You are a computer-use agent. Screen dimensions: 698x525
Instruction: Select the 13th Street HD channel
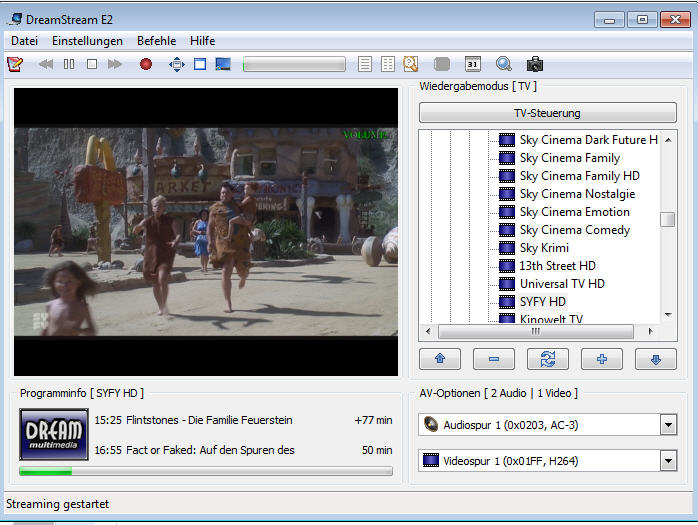[x=557, y=266]
